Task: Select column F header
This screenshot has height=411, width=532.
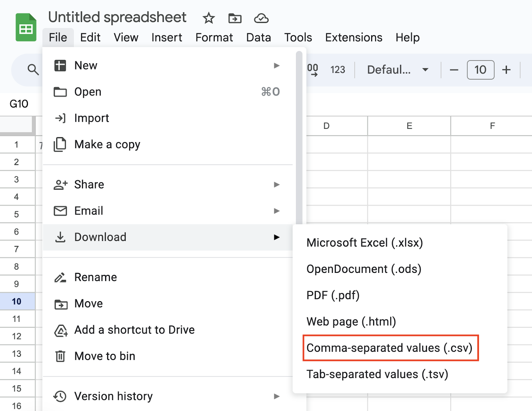Action: click(492, 126)
